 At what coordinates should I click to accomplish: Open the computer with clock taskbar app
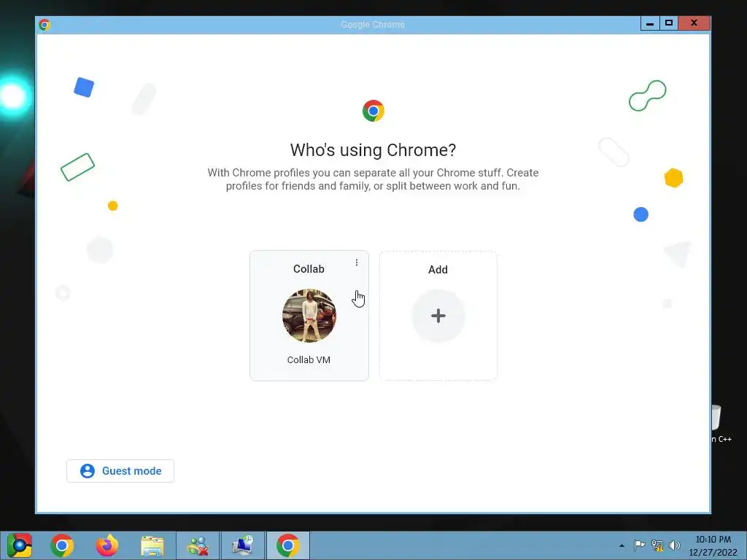point(243,545)
